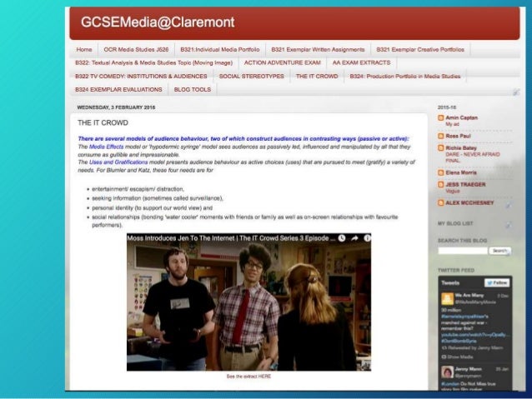Viewport: 532px width, 399px height.
Task: Open B321:Individual Media Portfolio tab
Action: click(220, 49)
